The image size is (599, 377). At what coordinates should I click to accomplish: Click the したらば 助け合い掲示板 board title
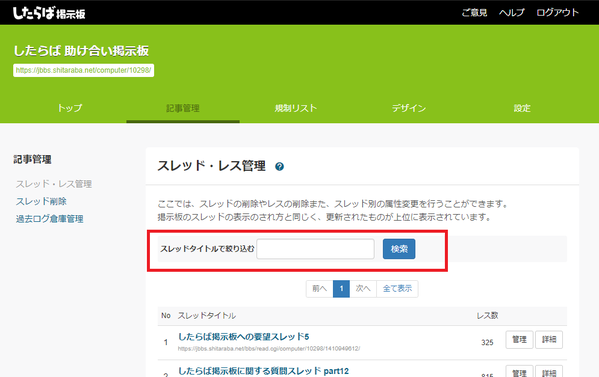[81, 51]
